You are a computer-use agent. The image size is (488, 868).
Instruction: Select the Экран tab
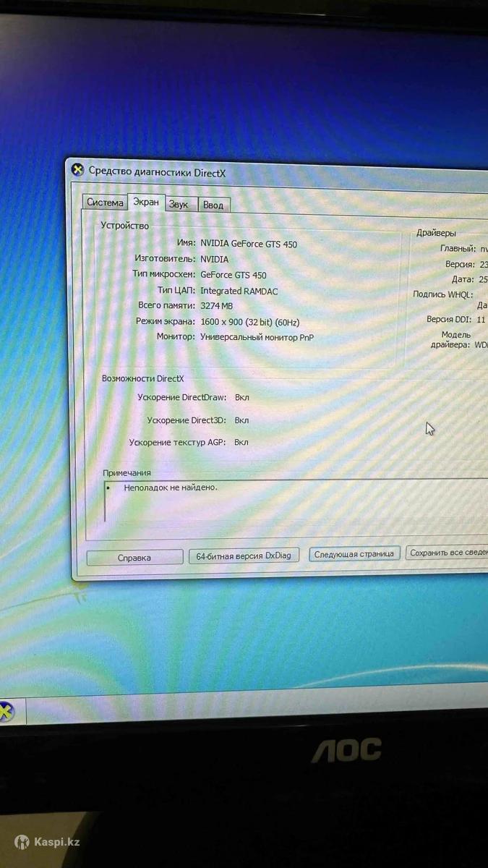point(146,203)
